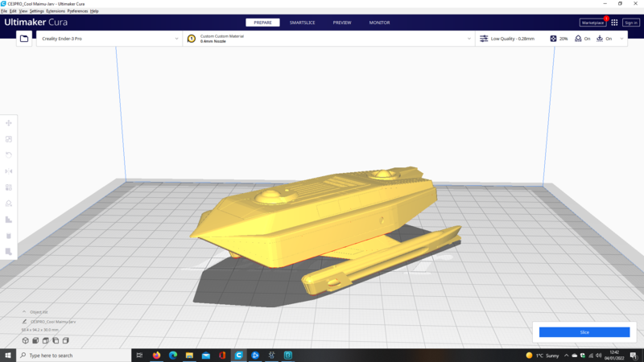Open the File menu

click(x=4, y=11)
